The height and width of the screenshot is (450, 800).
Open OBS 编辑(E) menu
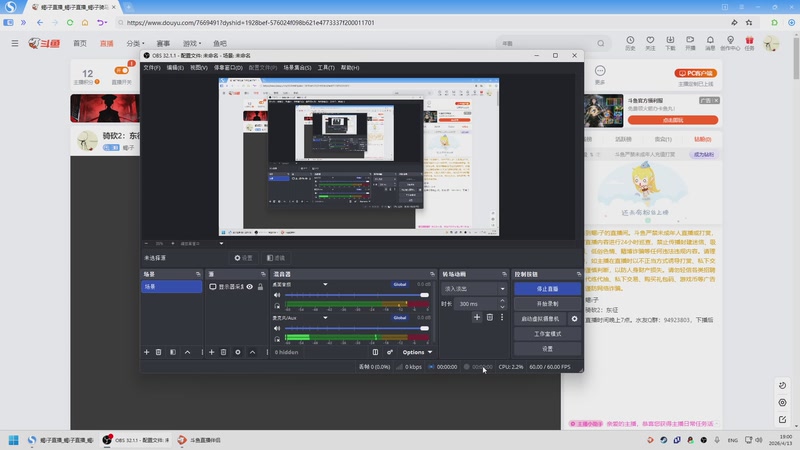pyautogui.click(x=175, y=67)
